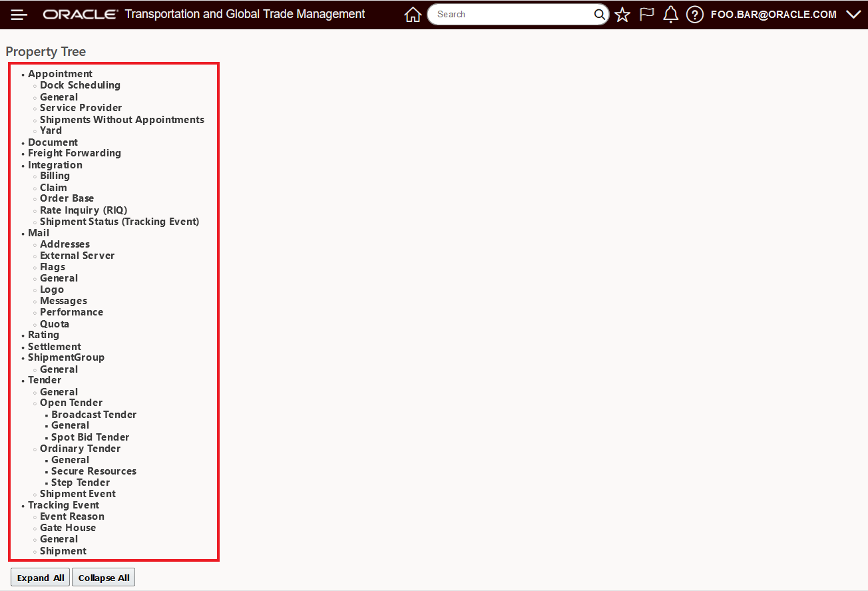The height and width of the screenshot is (591, 868).
Task: Click the Oracle logo
Action: click(x=81, y=14)
